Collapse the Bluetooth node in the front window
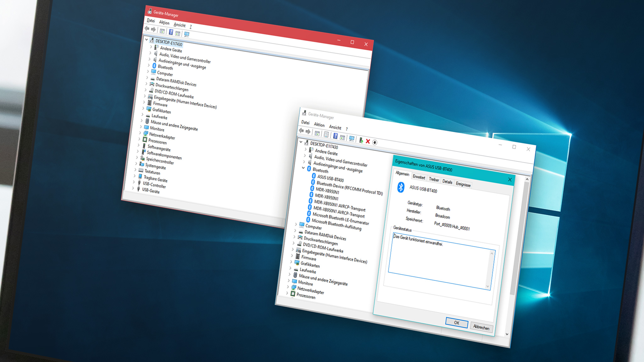644x362 pixels. pyautogui.click(x=303, y=168)
